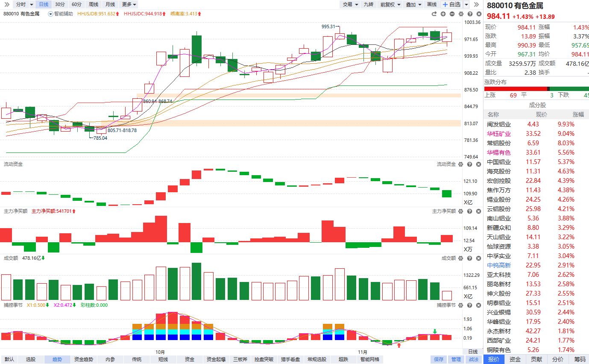Click the share arrow icon above chart
Image resolution: width=589 pixels, height=364 pixels.
coord(434,14)
